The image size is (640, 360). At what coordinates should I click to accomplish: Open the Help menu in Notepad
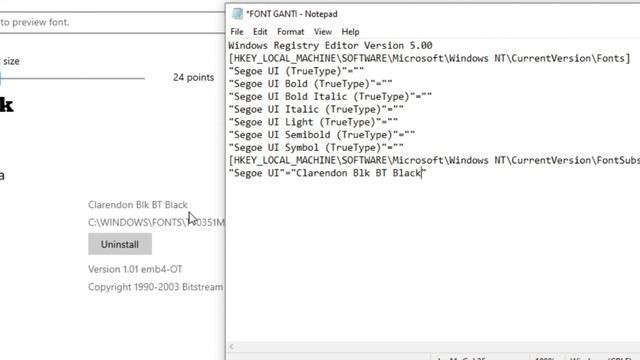pyautogui.click(x=350, y=32)
